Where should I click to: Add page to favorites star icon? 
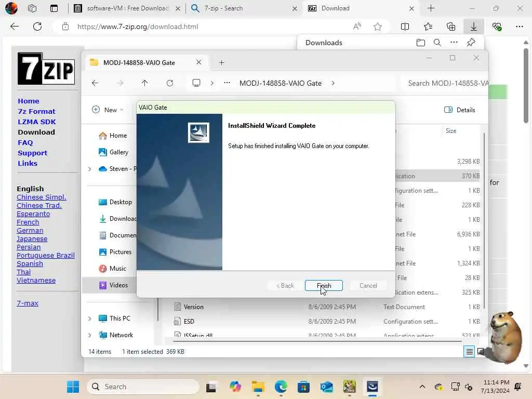pos(378,26)
